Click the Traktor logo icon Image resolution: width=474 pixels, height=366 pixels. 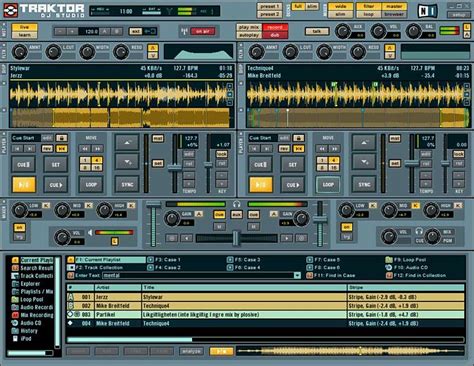[x=11, y=10]
